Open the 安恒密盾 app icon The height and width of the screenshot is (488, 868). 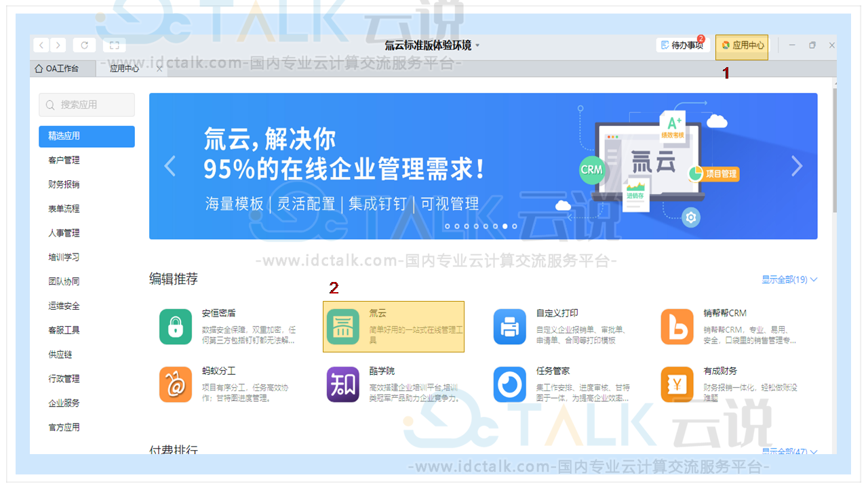tap(176, 327)
